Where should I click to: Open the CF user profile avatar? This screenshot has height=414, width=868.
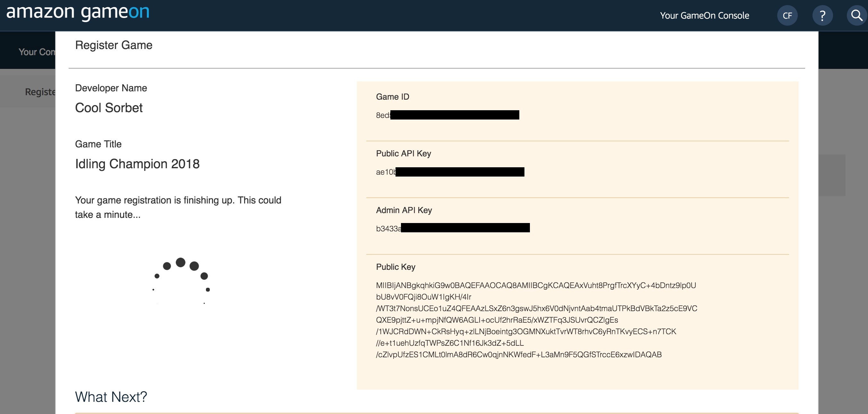787,15
